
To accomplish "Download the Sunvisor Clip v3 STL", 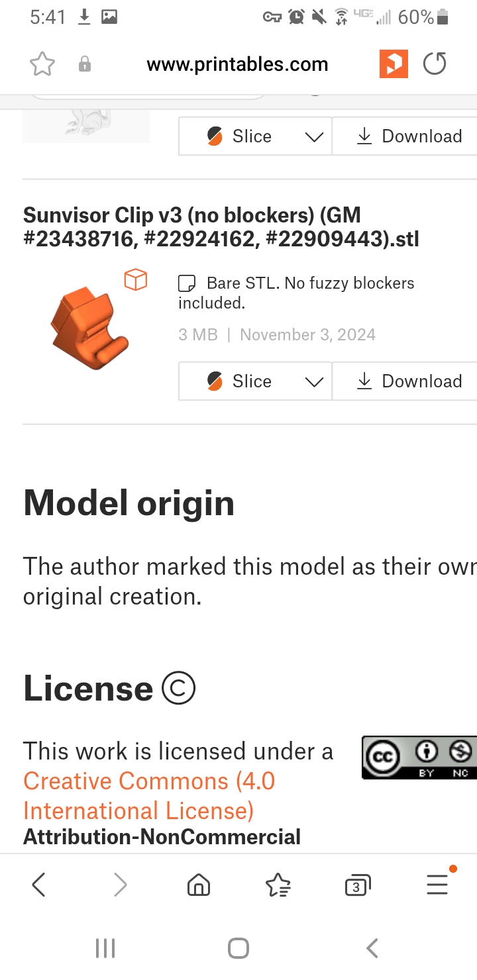I will 405,381.
